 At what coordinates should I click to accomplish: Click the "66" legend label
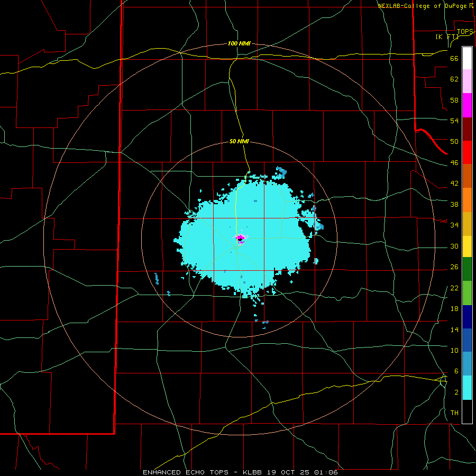[x=454, y=59]
